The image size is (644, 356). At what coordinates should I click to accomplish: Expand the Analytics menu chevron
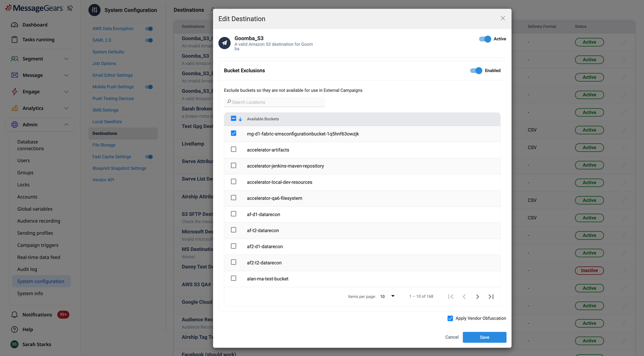[x=66, y=108]
